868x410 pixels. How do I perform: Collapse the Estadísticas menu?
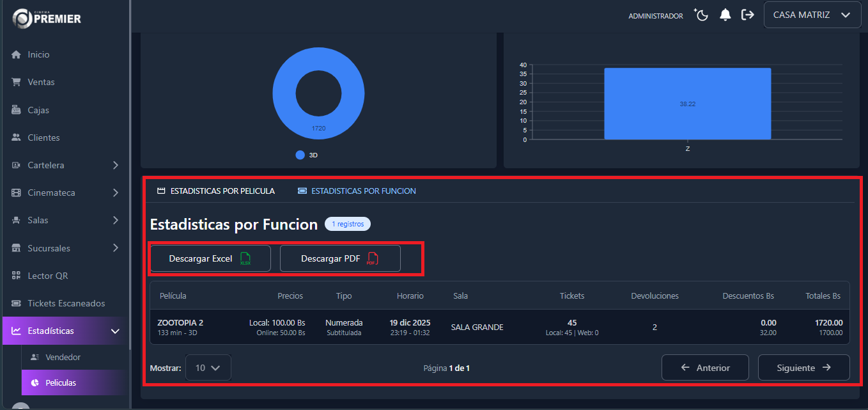point(116,331)
